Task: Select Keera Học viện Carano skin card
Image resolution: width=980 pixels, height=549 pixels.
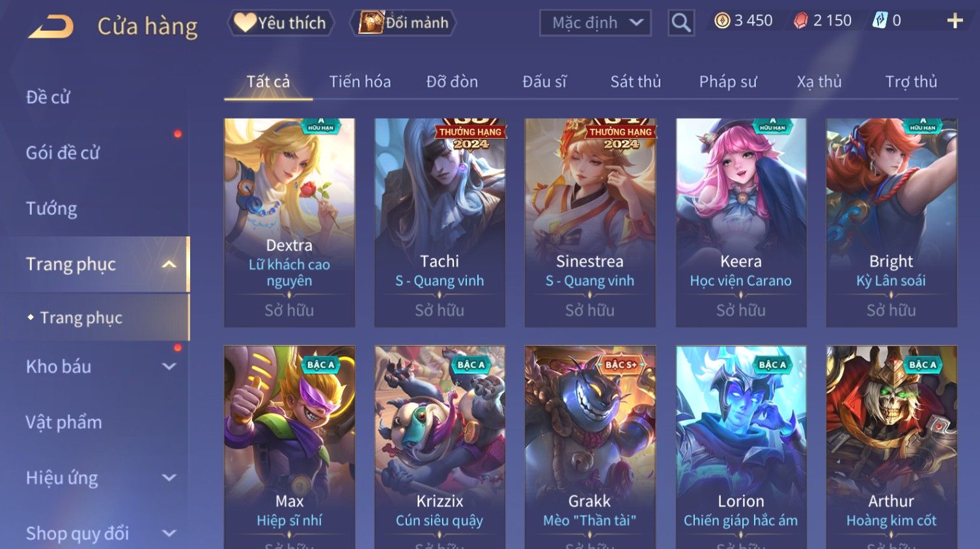Action: (x=741, y=223)
